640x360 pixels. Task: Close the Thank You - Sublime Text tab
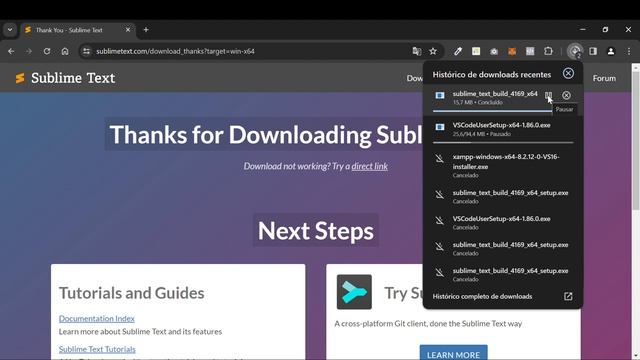[128, 30]
